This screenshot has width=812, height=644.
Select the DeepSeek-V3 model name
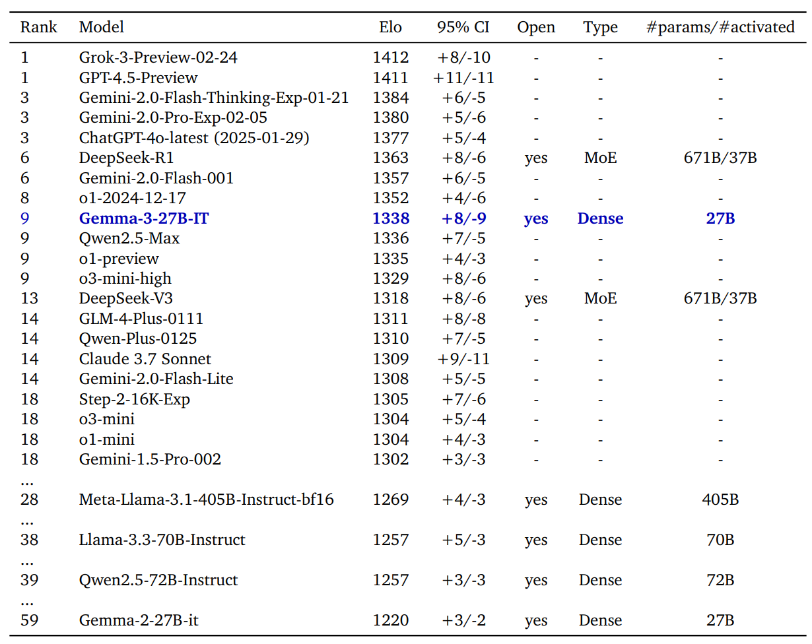126,299
